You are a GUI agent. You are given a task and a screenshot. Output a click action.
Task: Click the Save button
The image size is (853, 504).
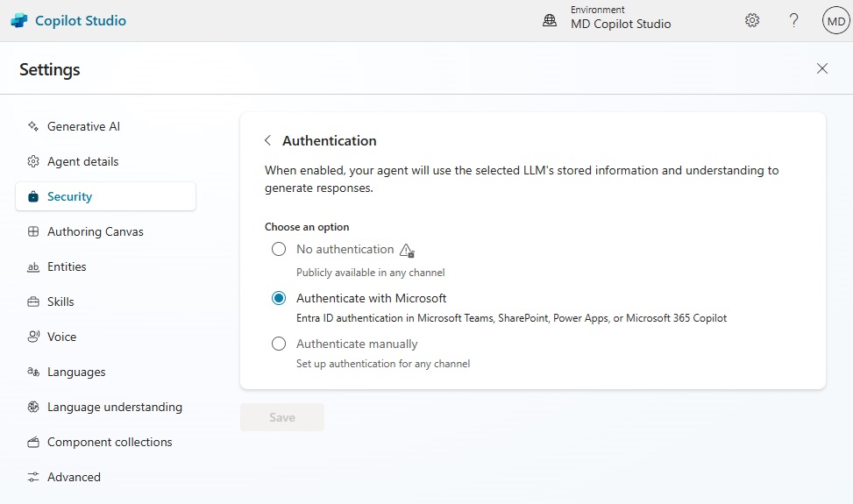coord(281,417)
